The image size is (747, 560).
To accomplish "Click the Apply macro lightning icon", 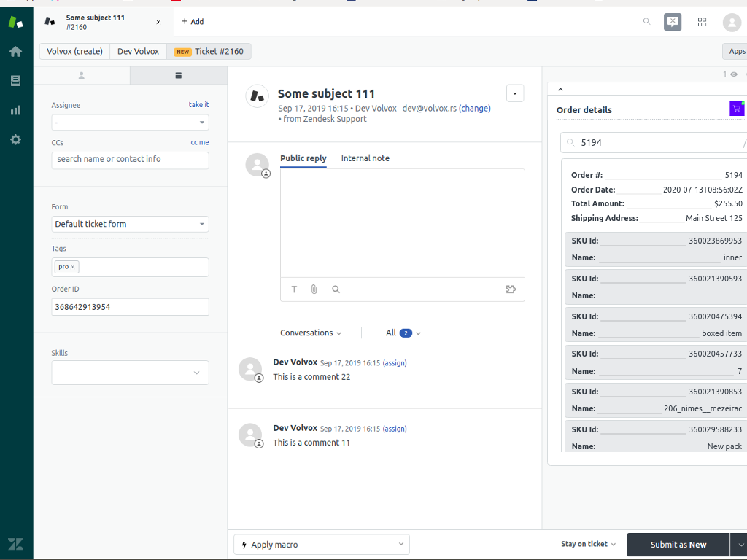I will point(244,545).
